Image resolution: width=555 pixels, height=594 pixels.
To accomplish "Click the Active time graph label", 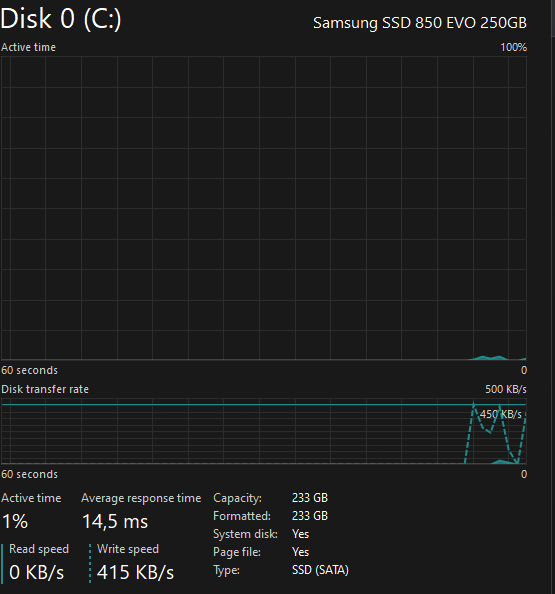I will tap(28, 47).
